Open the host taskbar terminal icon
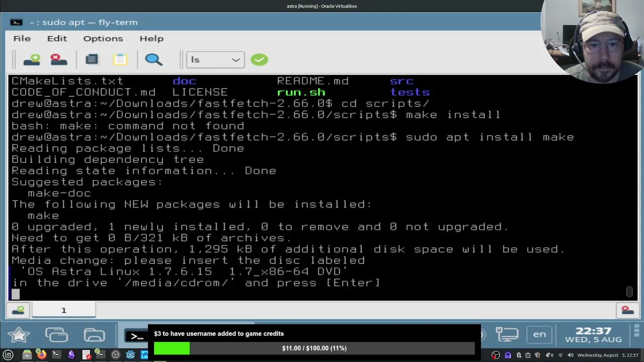 point(56,355)
